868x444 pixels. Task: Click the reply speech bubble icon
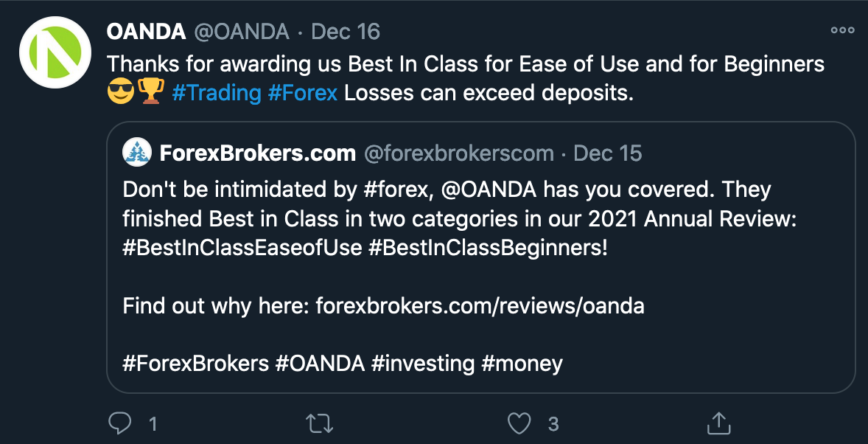point(119,423)
